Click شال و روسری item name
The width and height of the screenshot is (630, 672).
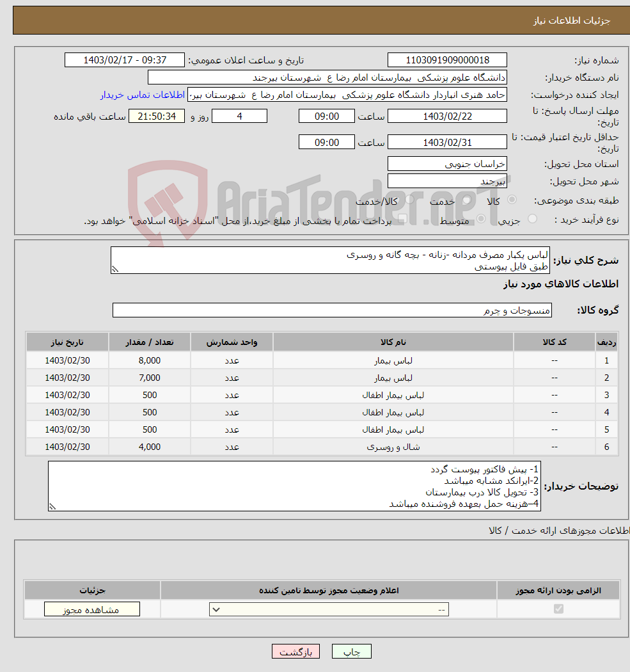tap(393, 447)
